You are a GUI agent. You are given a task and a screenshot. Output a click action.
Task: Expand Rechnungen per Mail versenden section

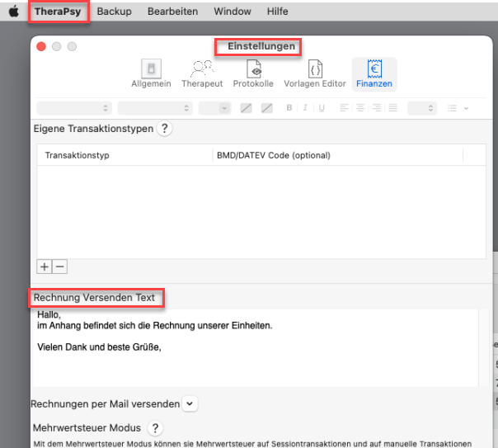click(x=190, y=403)
